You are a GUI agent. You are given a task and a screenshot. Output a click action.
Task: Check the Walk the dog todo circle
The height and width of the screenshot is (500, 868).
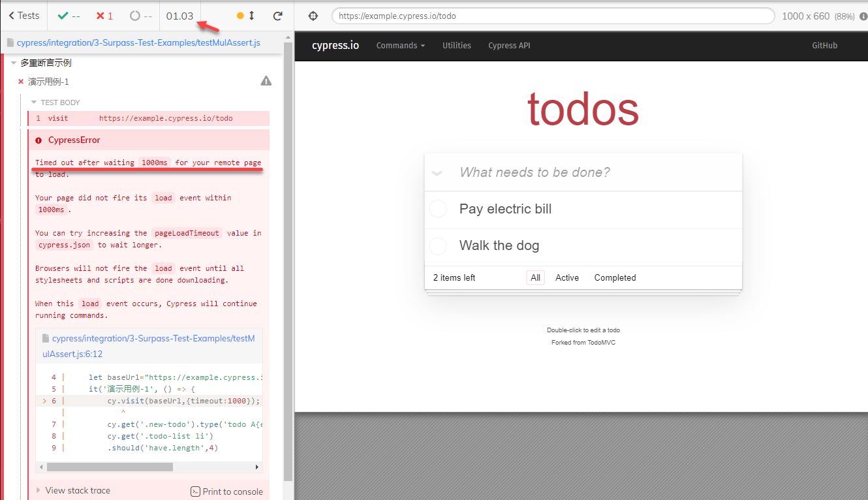(438, 246)
